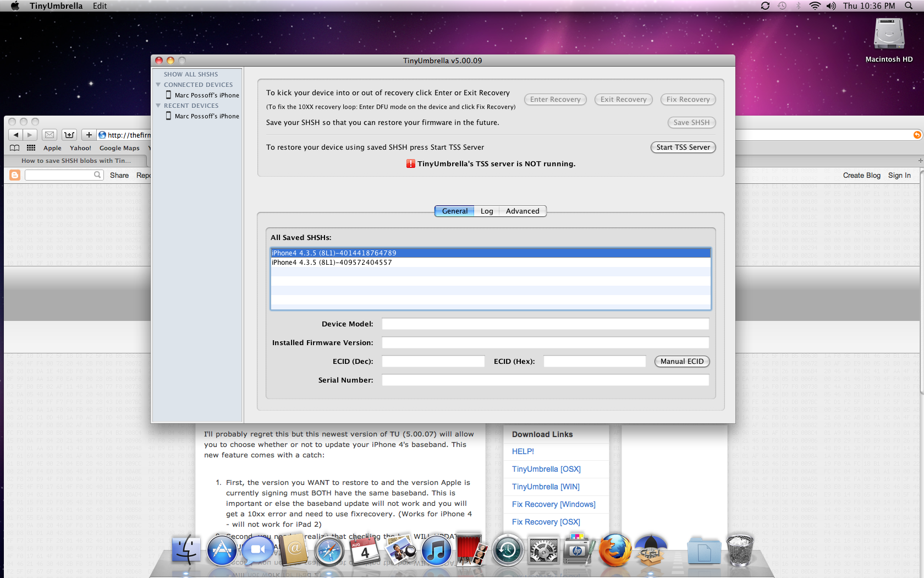The height and width of the screenshot is (578, 924).
Task: Click the Serial Number field
Action: tap(546, 380)
